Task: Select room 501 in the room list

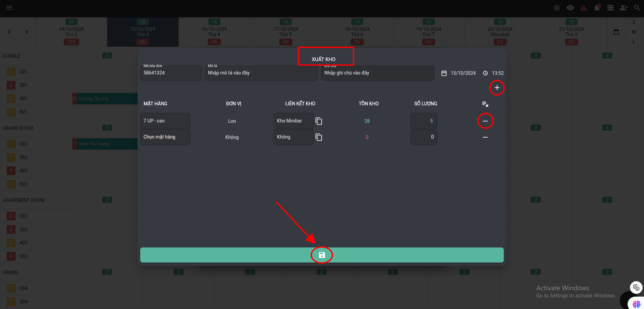Action: [x=23, y=112]
